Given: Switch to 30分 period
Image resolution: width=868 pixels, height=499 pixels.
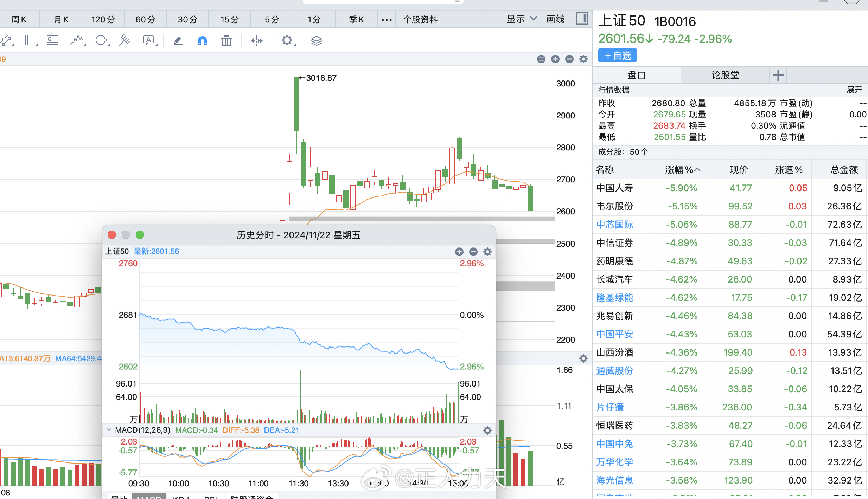Looking at the screenshot, I should 187,19.
